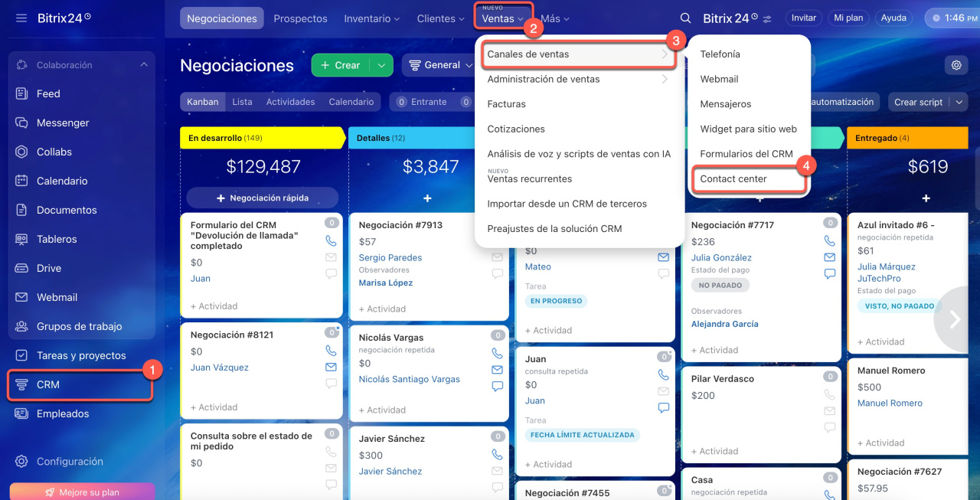
Task: Switch to Calendario view
Action: [351, 102]
